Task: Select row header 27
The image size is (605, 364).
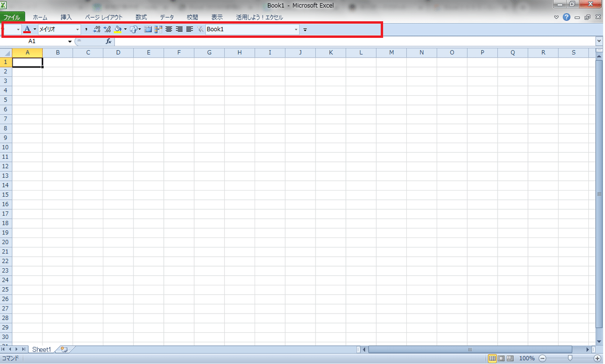Action: 6,309
